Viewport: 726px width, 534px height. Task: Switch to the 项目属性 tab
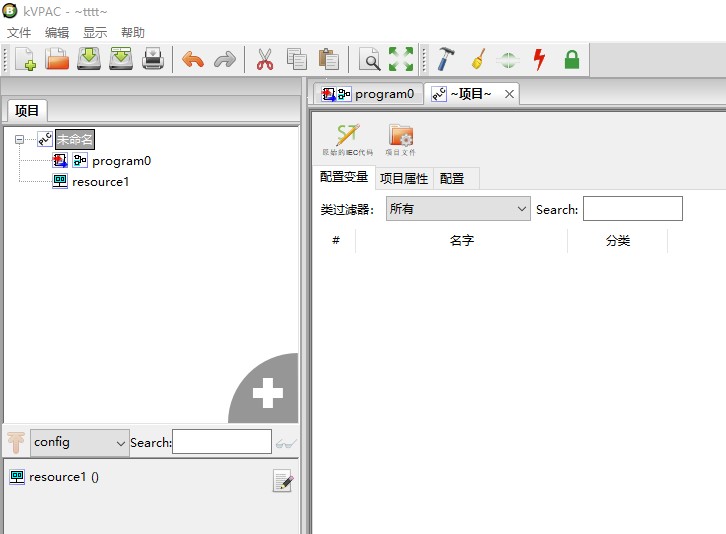tap(404, 179)
